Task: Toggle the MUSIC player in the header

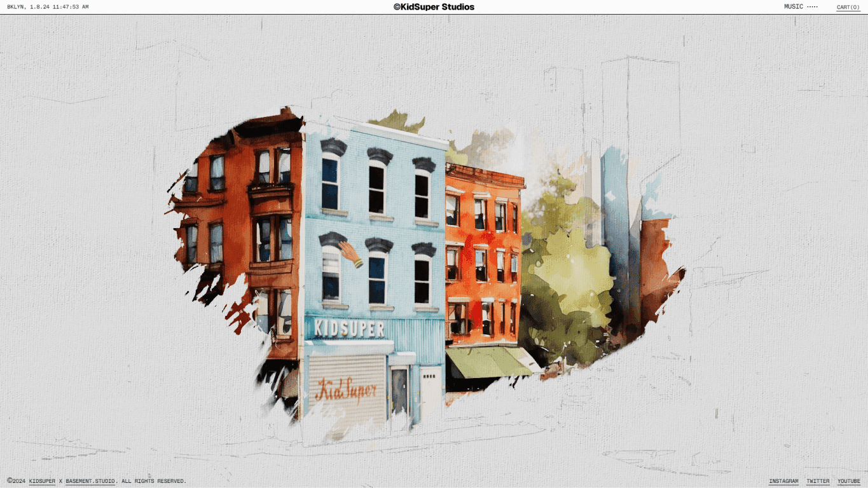Action: click(x=801, y=7)
